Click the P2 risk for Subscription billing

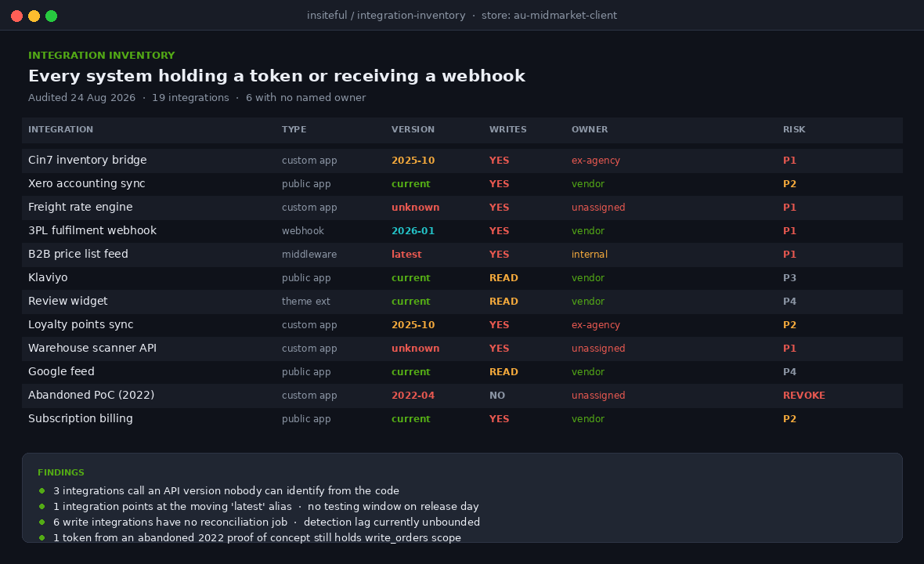[789, 419]
